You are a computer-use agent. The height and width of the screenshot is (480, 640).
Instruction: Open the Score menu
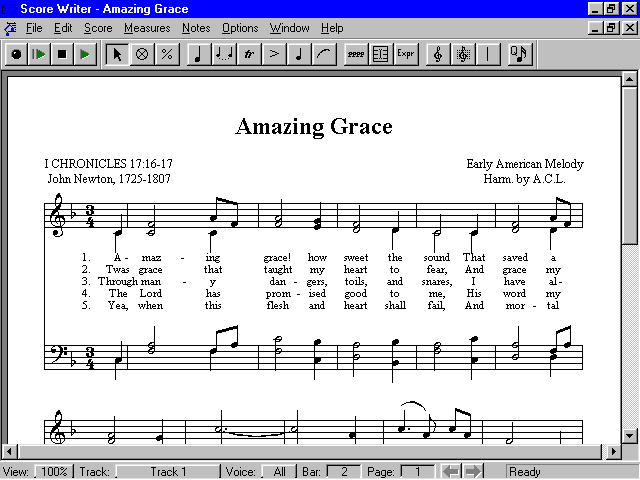point(98,28)
